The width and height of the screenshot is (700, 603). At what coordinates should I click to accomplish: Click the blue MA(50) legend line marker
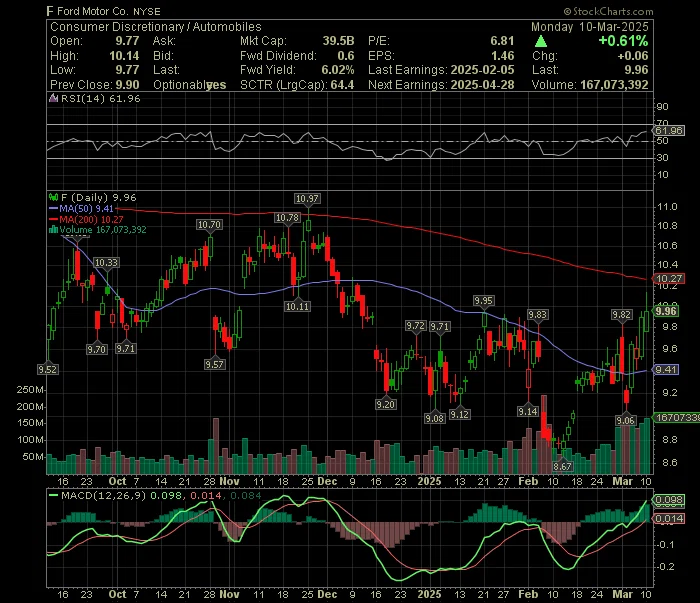53,209
